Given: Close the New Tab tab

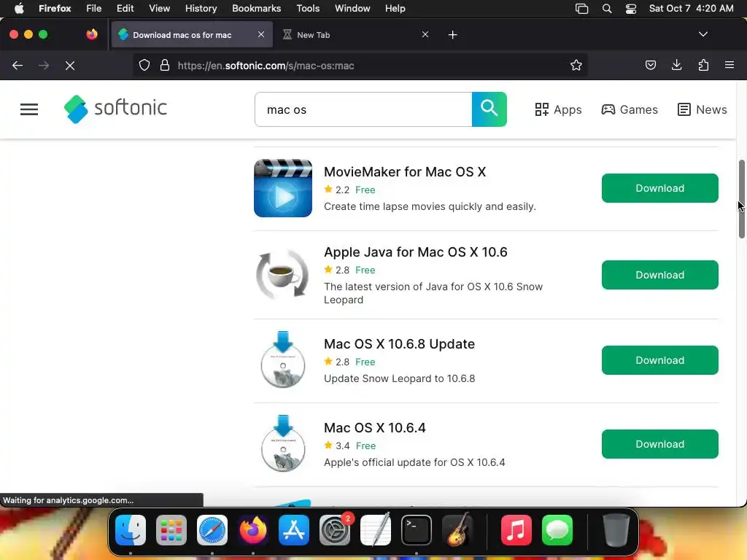Looking at the screenshot, I should [x=425, y=34].
